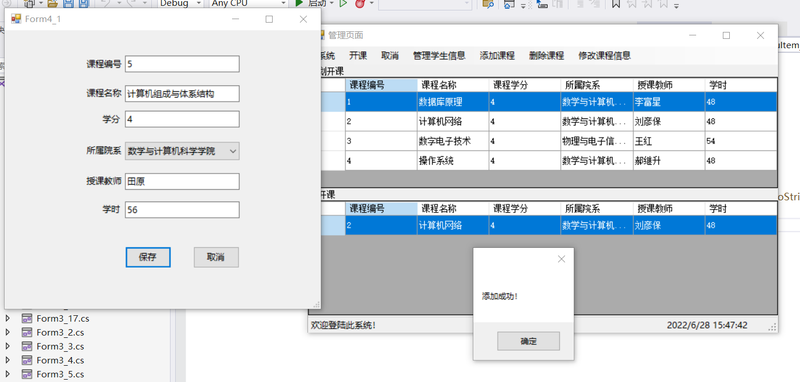Close the 添加成功 message box with X
Image resolution: width=800 pixels, height=382 pixels.
[x=561, y=259]
